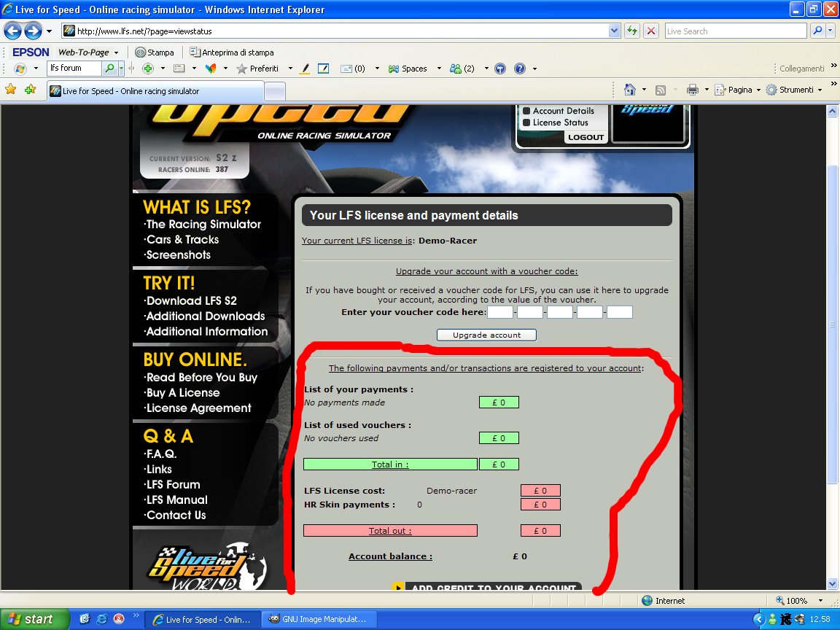Image resolution: width=840 pixels, height=630 pixels.
Task: Open The Racing Simulator menu entry
Action: tap(203, 225)
